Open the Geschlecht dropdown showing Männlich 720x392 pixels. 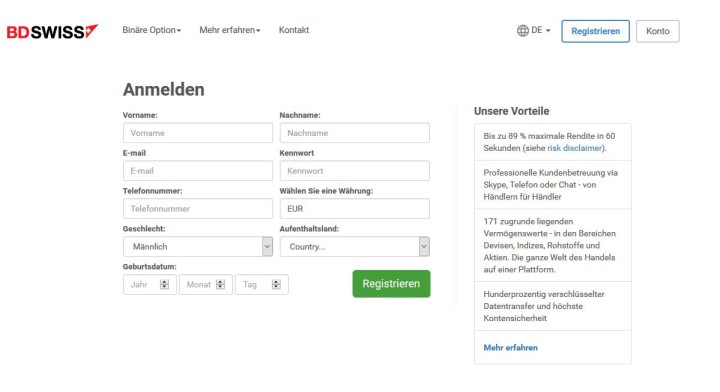(x=198, y=246)
